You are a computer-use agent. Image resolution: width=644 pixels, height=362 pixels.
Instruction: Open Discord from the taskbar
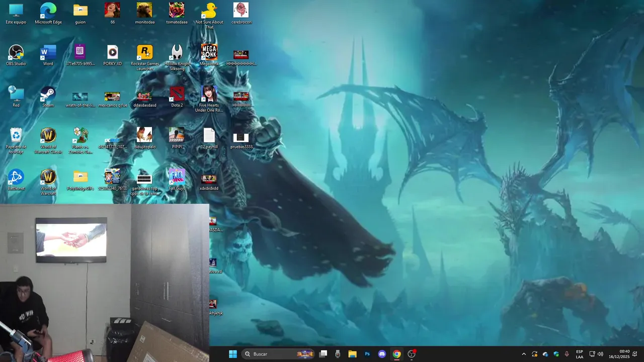[382, 354]
